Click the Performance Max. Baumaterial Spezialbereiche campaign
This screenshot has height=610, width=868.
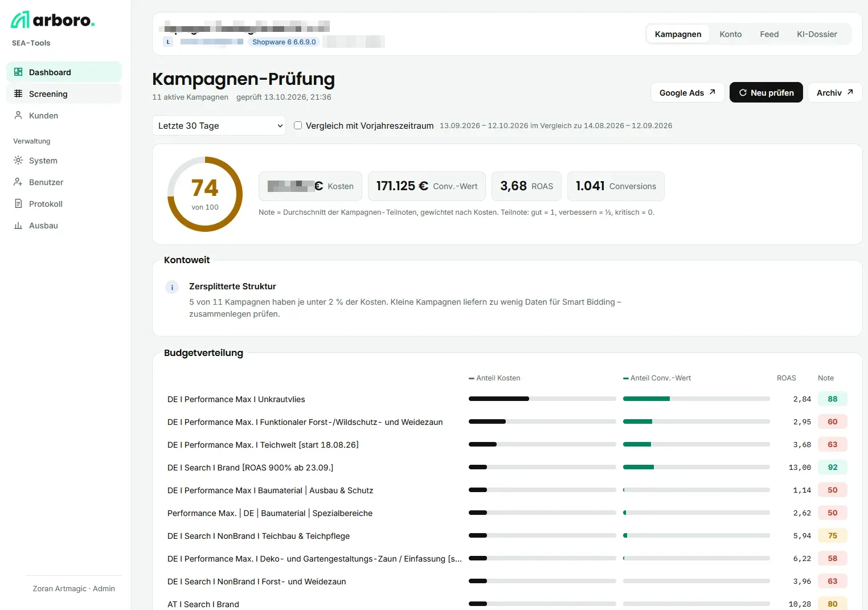click(x=270, y=513)
